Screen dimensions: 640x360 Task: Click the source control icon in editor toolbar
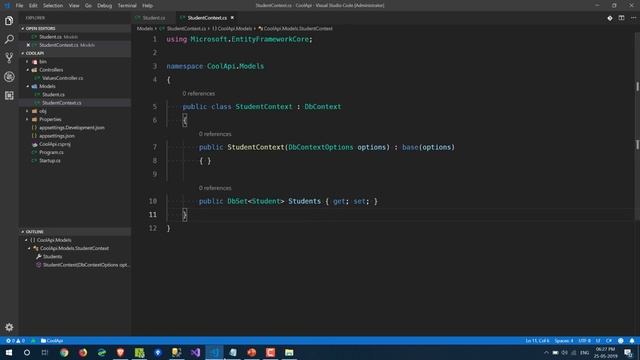click(x=609, y=18)
